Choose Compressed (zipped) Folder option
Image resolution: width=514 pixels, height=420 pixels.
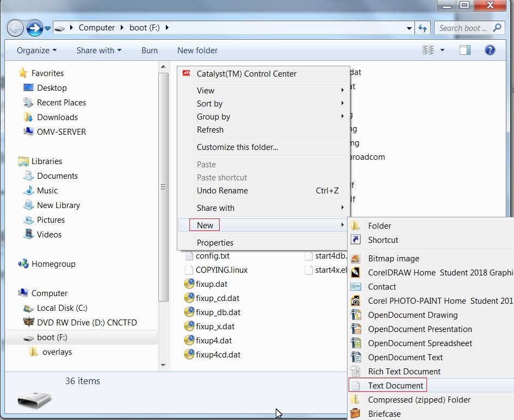(x=419, y=400)
